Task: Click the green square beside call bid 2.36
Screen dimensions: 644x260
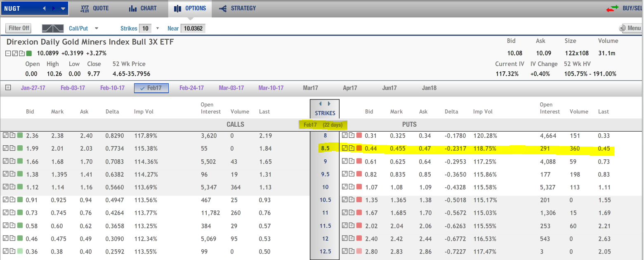Action: point(20,135)
